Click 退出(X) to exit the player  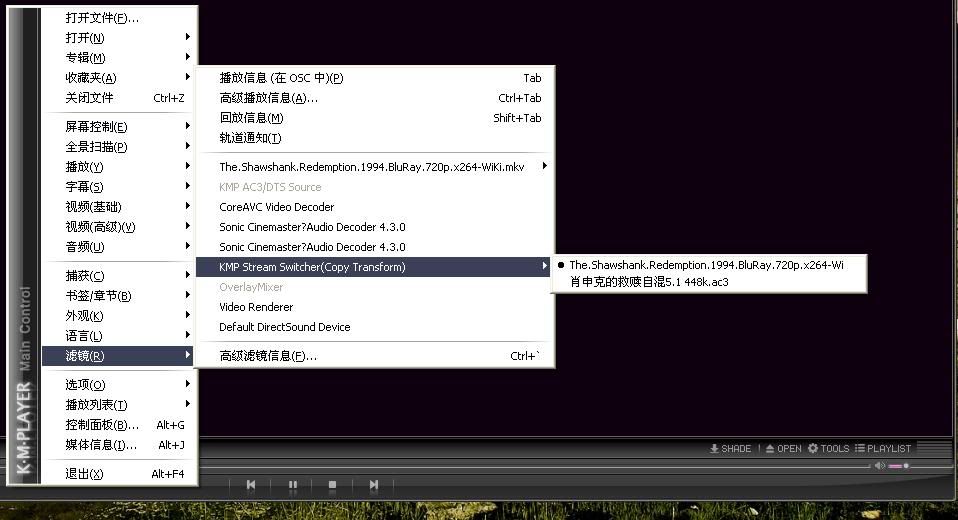point(84,474)
